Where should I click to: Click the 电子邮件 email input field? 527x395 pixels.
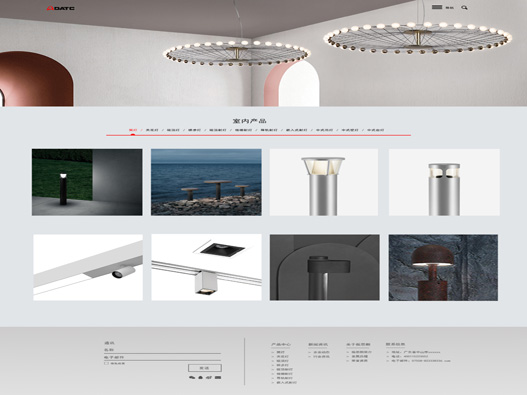(162, 357)
